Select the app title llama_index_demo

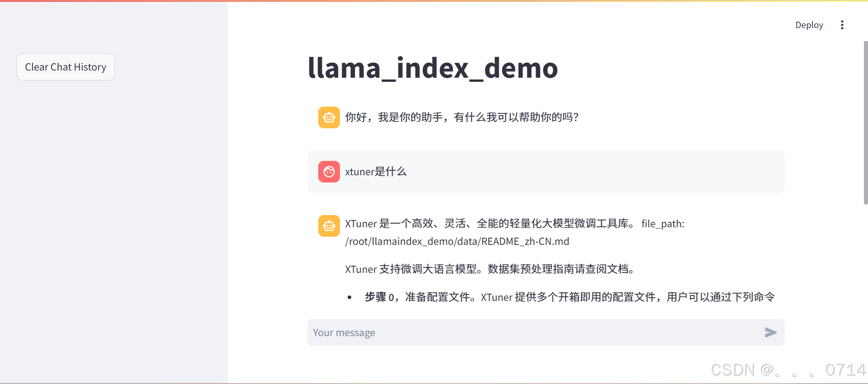click(433, 68)
